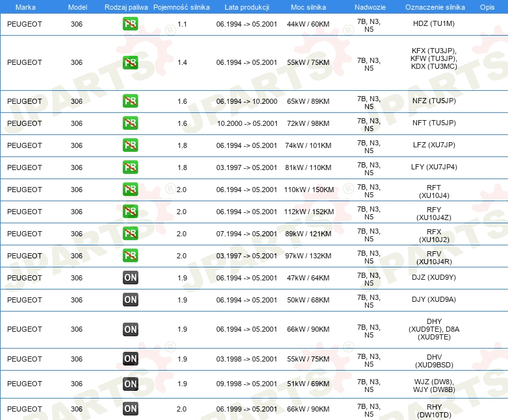This screenshot has height=420, width=508.
Task: Click power value 81kW / 110KM
Action: [x=308, y=167]
